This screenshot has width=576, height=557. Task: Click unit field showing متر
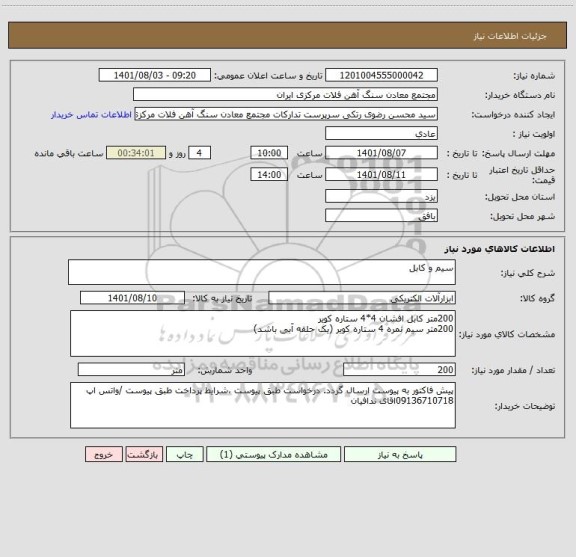tap(131, 370)
